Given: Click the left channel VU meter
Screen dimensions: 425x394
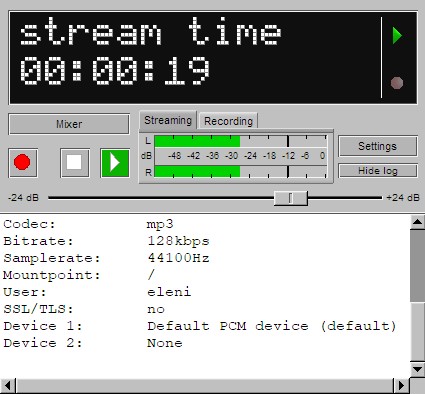Looking at the screenshot, I should coord(241,141).
